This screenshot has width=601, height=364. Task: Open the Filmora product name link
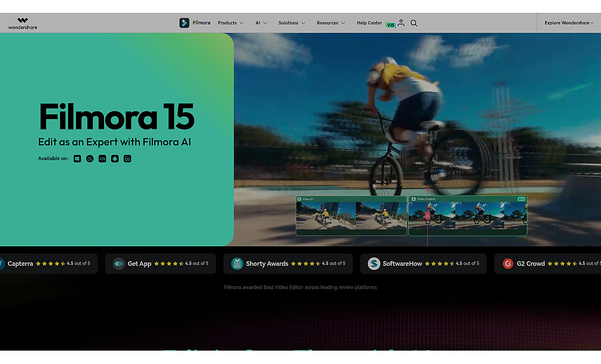point(202,23)
